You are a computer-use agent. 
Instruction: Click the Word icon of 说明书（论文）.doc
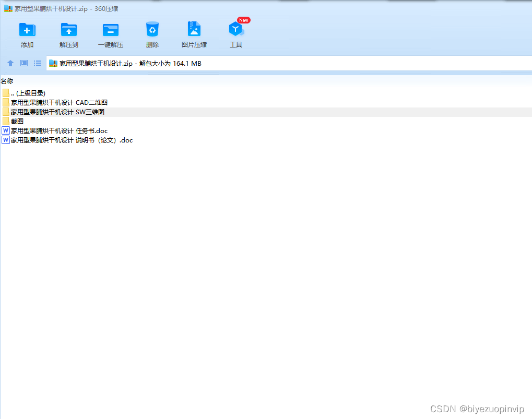tap(6, 140)
